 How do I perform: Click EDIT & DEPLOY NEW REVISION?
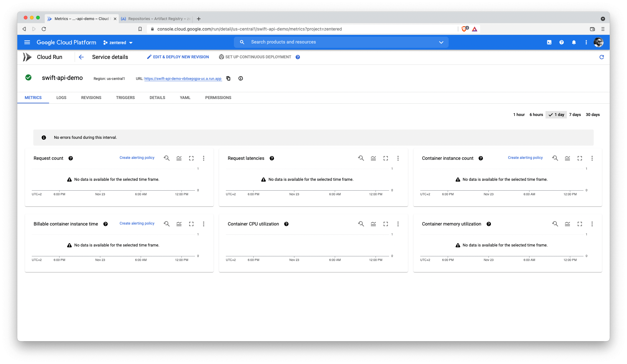[178, 57]
